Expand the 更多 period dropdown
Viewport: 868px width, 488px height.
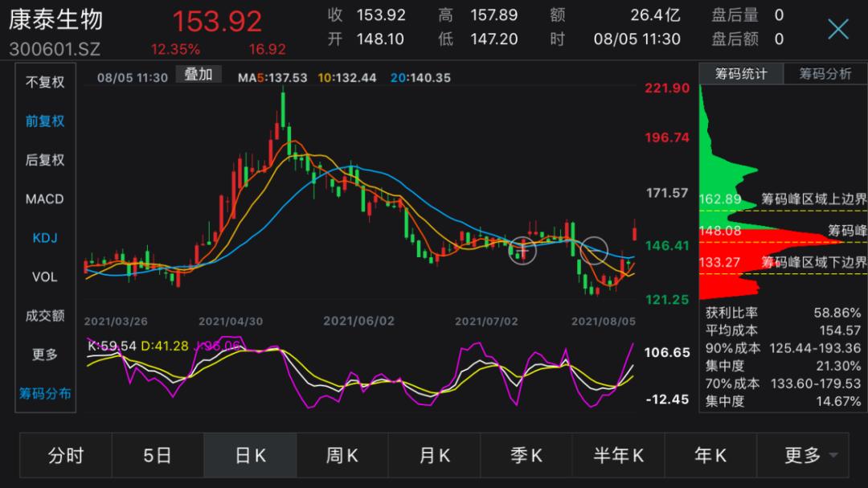[803, 455]
